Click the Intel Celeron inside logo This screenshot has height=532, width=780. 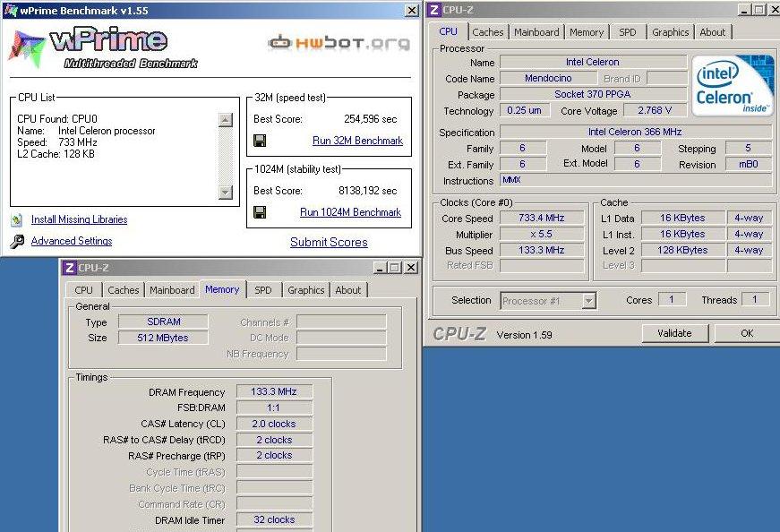pos(733,86)
